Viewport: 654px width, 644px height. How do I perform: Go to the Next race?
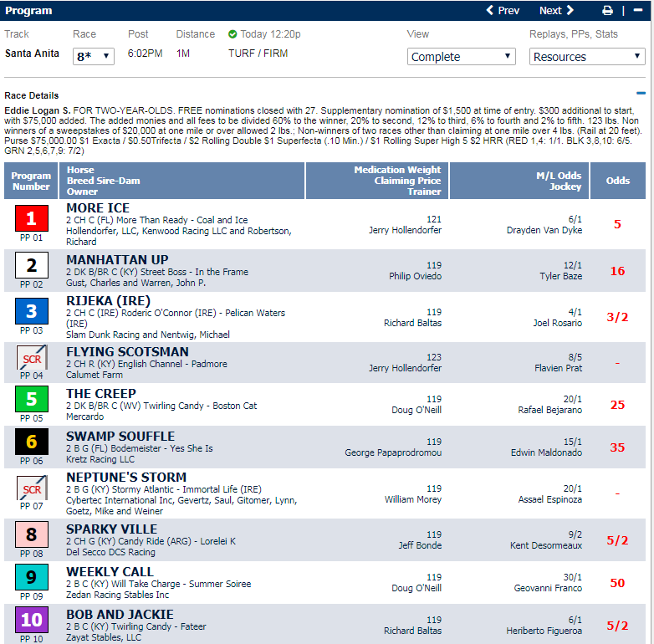[556, 11]
